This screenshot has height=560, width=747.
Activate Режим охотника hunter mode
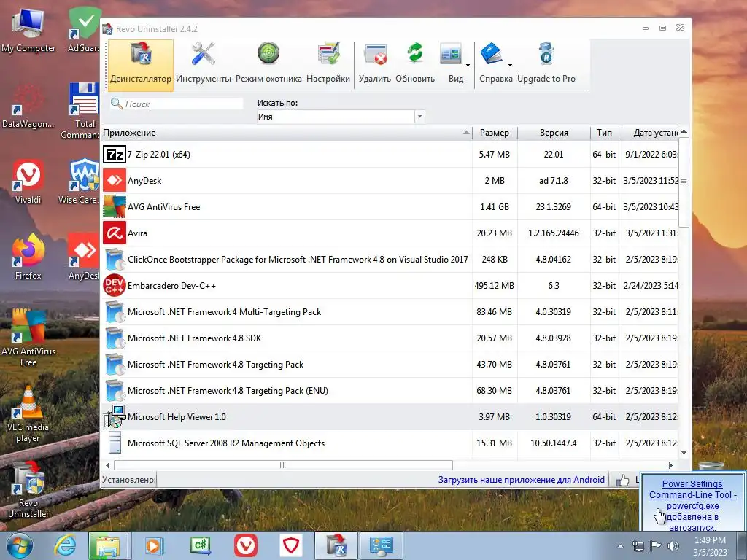(x=268, y=64)
